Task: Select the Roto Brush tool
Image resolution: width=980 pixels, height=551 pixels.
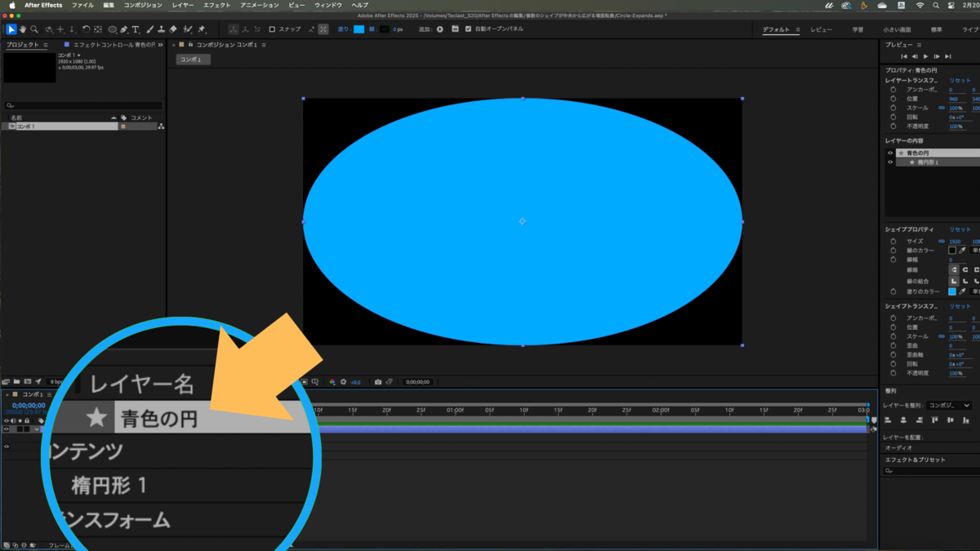Action: (x=188, y=29)
